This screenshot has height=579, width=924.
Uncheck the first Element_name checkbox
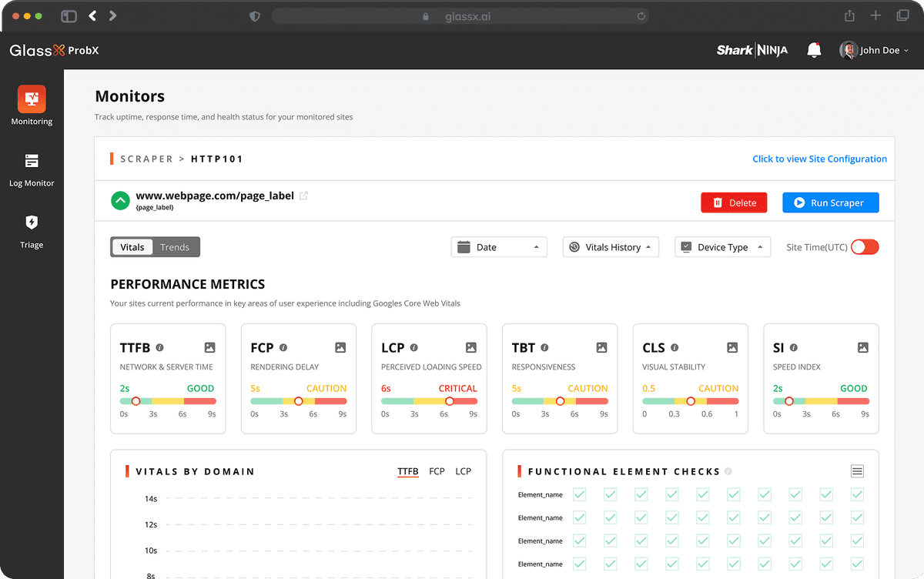579,494
